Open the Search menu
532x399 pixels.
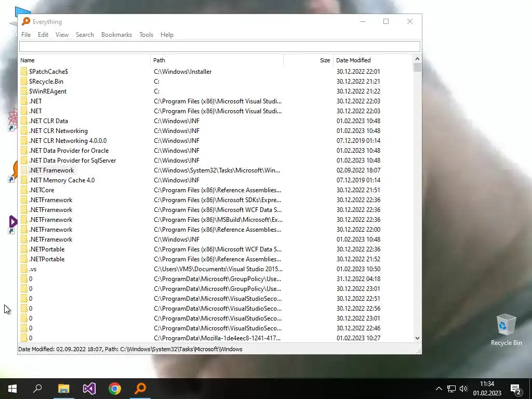point(85,35)
